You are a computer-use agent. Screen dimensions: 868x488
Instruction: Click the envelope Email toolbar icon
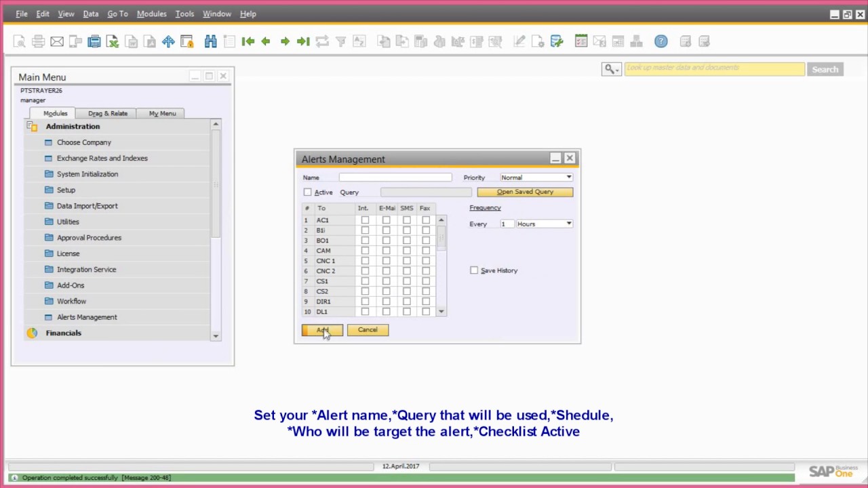point(57,42)
